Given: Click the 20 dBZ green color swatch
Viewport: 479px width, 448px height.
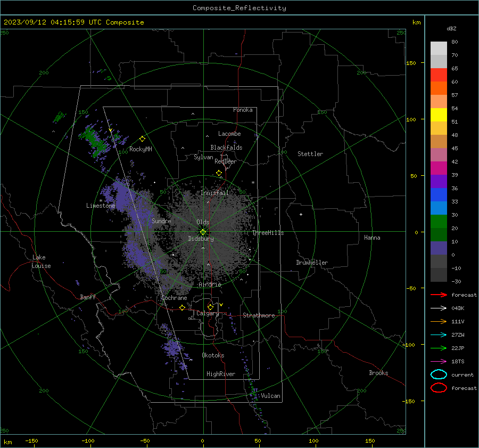Looking at the screenshot, I should [439, 222].
